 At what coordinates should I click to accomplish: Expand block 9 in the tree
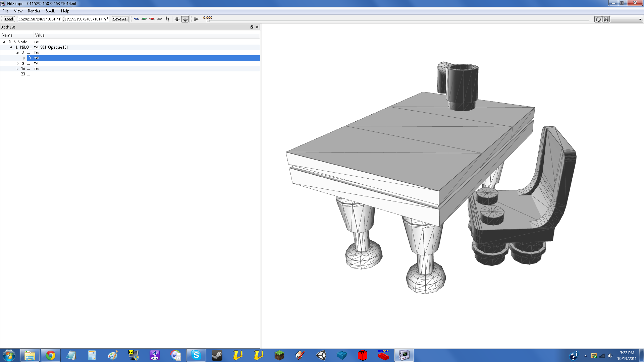click(18, 63)
